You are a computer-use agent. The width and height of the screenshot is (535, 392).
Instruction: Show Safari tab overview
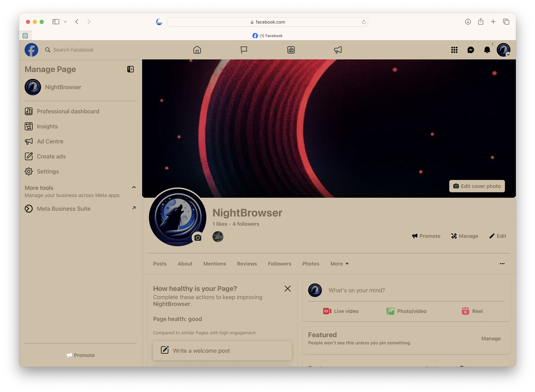click(506, 22)
